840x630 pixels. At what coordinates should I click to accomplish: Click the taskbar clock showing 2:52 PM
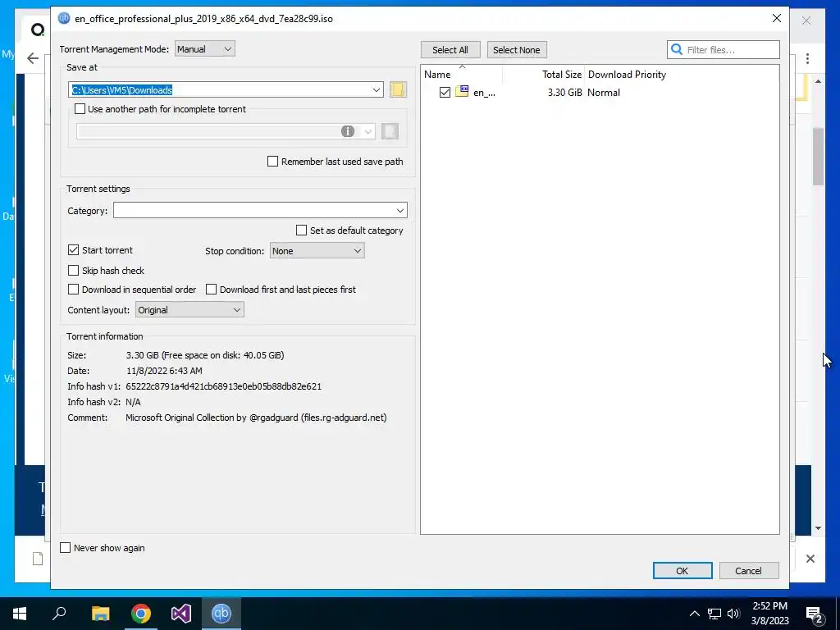[769, 613]
